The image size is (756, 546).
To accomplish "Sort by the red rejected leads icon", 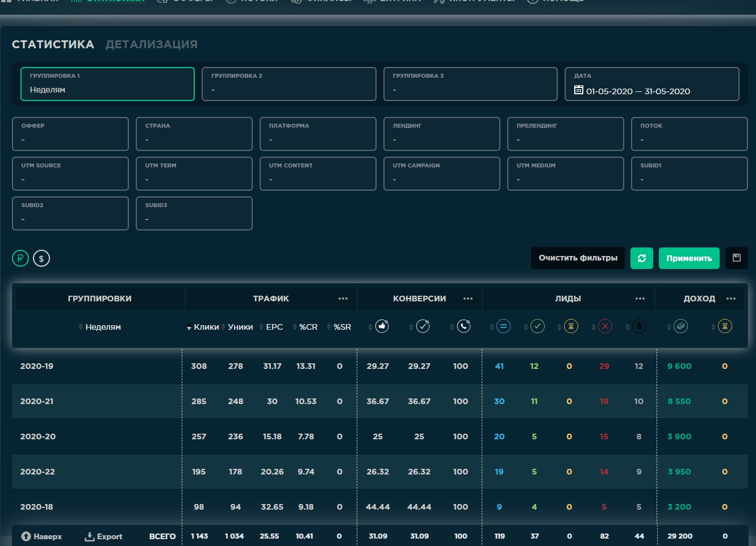I will [x=605, y=326].
